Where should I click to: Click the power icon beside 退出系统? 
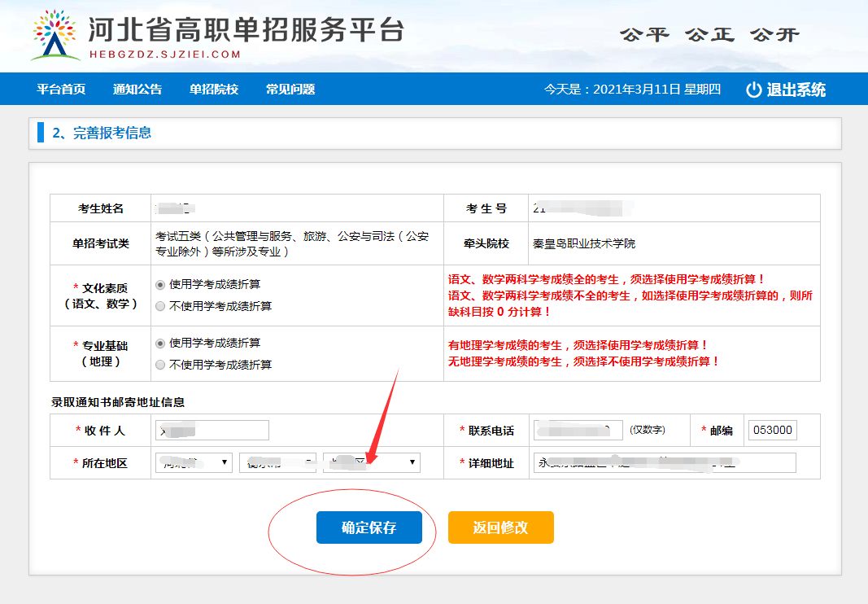click(x=752, y=90)
